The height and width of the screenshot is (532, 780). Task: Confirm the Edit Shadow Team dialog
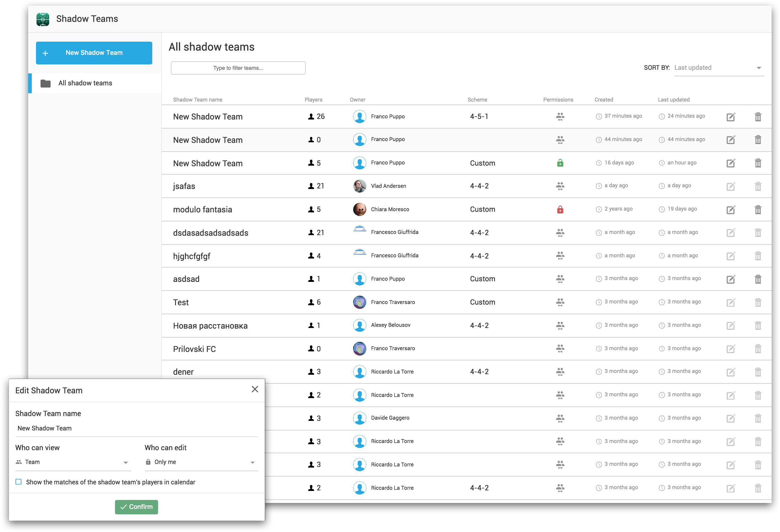coord(136,507)
